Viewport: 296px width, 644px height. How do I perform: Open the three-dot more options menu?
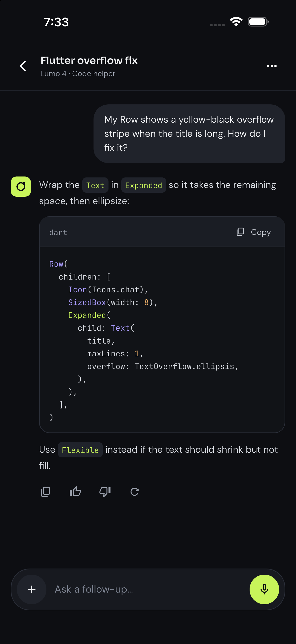point(272,66)
